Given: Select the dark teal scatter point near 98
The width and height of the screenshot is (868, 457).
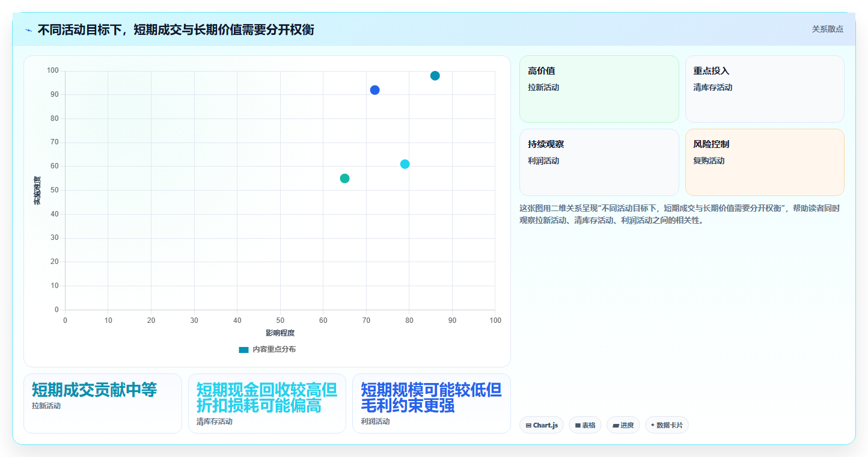Looking at the screenshot, I should (435, 76).
